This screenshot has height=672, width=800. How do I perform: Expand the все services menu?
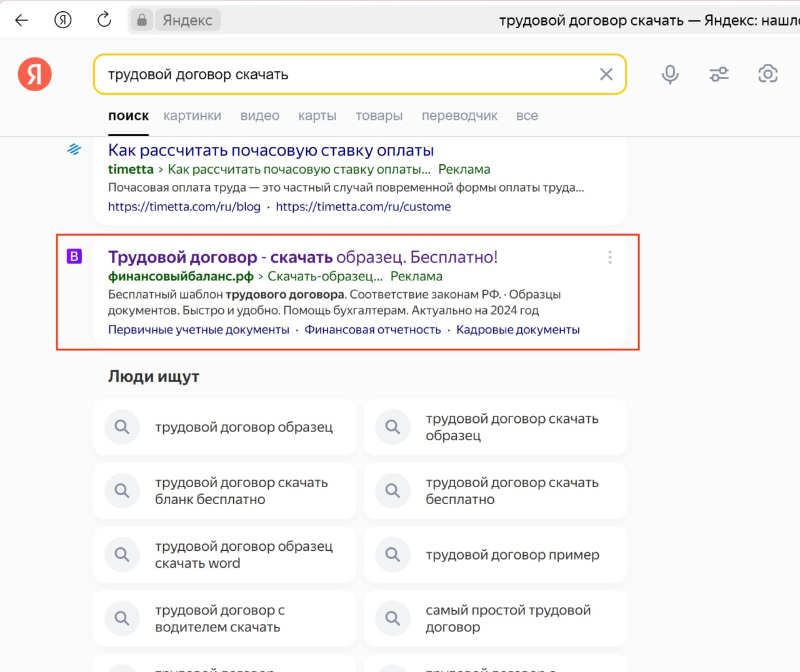tap(527, 116)
